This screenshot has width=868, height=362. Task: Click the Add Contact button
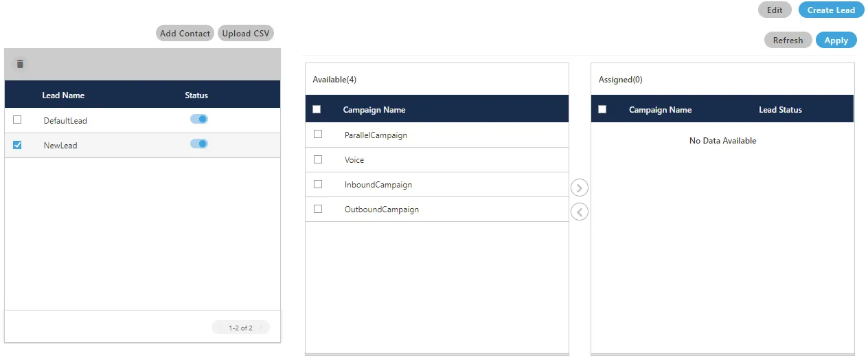point(185,33)
